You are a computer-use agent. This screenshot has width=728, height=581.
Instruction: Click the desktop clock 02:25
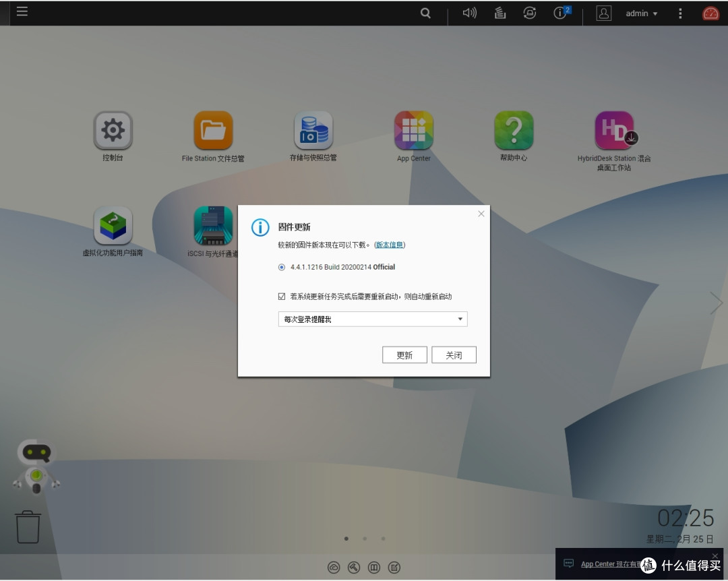(x=686, y=518)
